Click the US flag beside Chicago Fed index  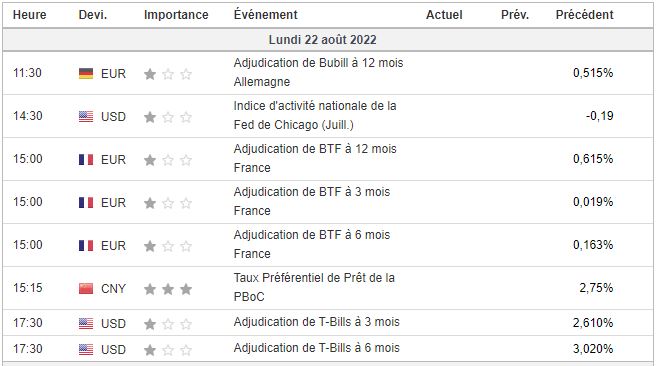click(86, 117)
